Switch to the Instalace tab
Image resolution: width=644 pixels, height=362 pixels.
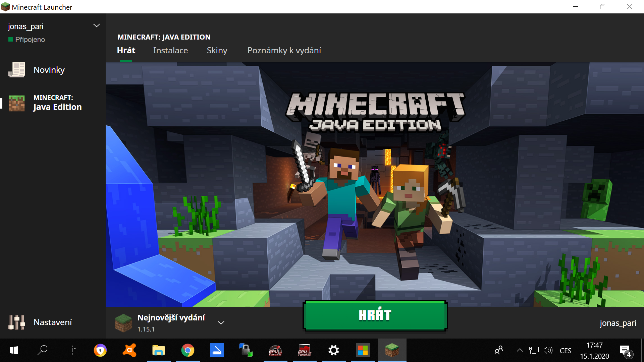tap(170, 51)
